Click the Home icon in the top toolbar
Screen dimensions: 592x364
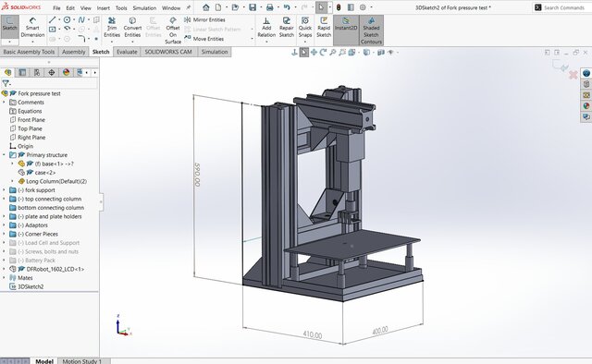click(205, 7)
